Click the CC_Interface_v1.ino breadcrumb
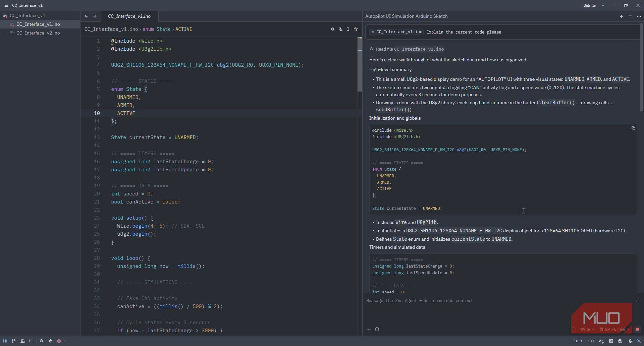 (111, 29)
